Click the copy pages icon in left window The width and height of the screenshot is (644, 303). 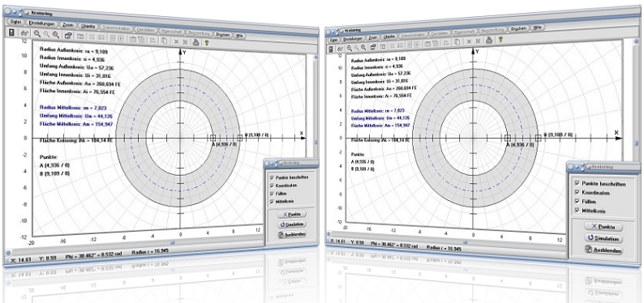164,41
